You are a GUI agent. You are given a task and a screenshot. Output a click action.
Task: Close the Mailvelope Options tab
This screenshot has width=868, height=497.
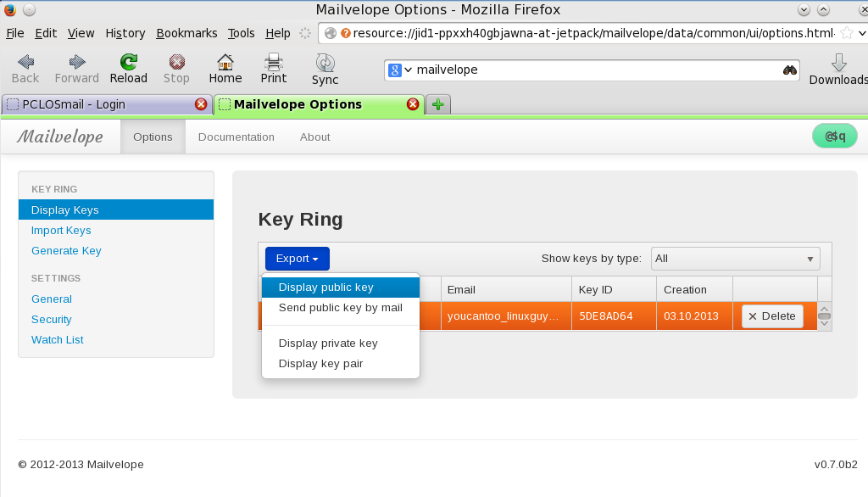click(413, 104)
